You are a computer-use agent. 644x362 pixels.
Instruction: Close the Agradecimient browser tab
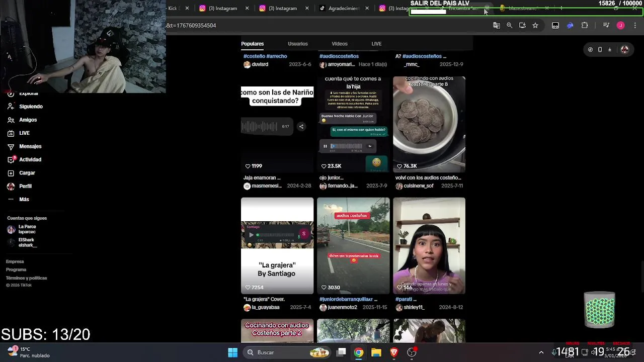click(367, 8)
